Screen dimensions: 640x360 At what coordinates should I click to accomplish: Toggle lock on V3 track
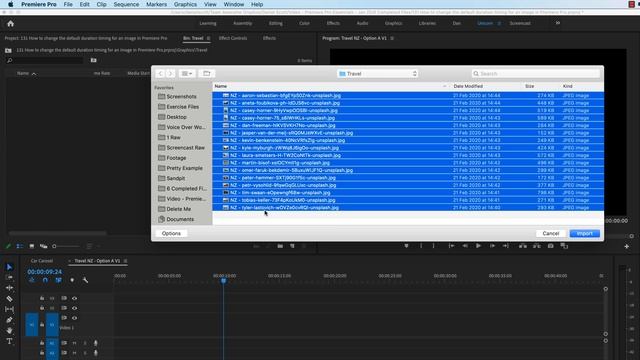(x=42, y=298)
